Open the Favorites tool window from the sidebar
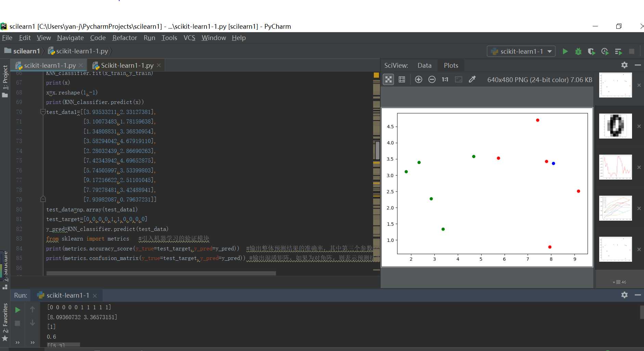 (x=5, y=322)
